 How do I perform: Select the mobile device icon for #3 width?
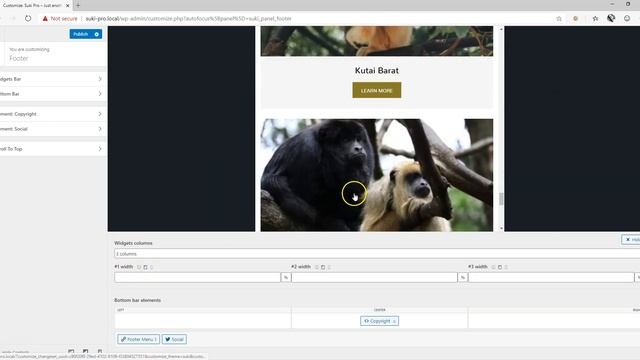tap(506, 267)
